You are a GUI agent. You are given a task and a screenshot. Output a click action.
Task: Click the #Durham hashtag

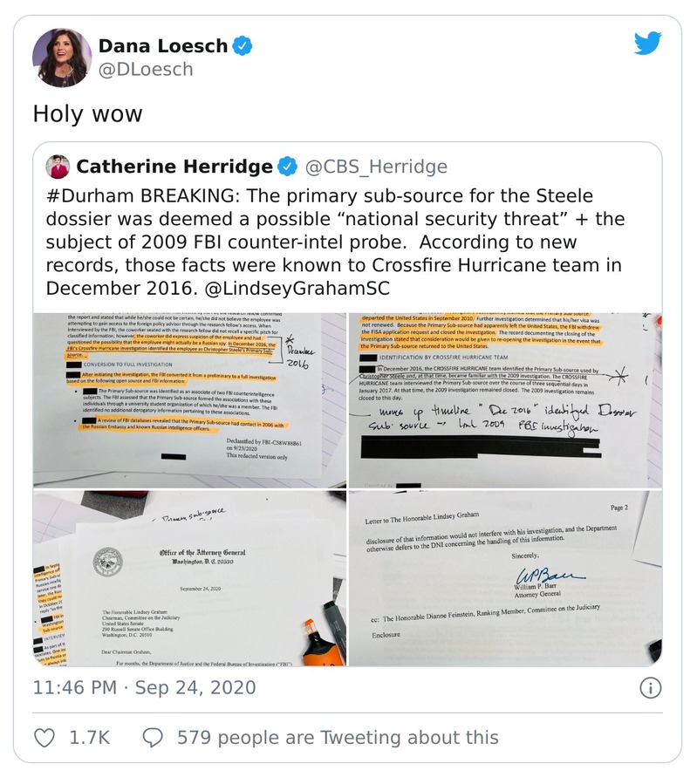[x=90, y=195]
